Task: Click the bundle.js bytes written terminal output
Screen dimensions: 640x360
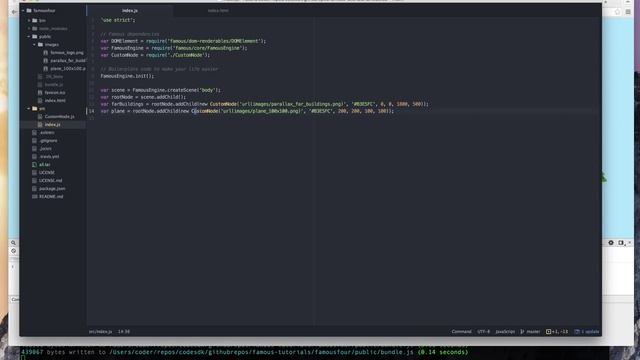Action: (x=244, y=352)
